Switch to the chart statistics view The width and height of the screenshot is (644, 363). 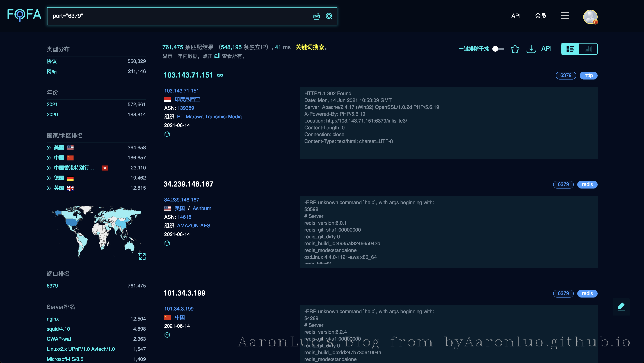pyautogui.click(x=588, y=49)
